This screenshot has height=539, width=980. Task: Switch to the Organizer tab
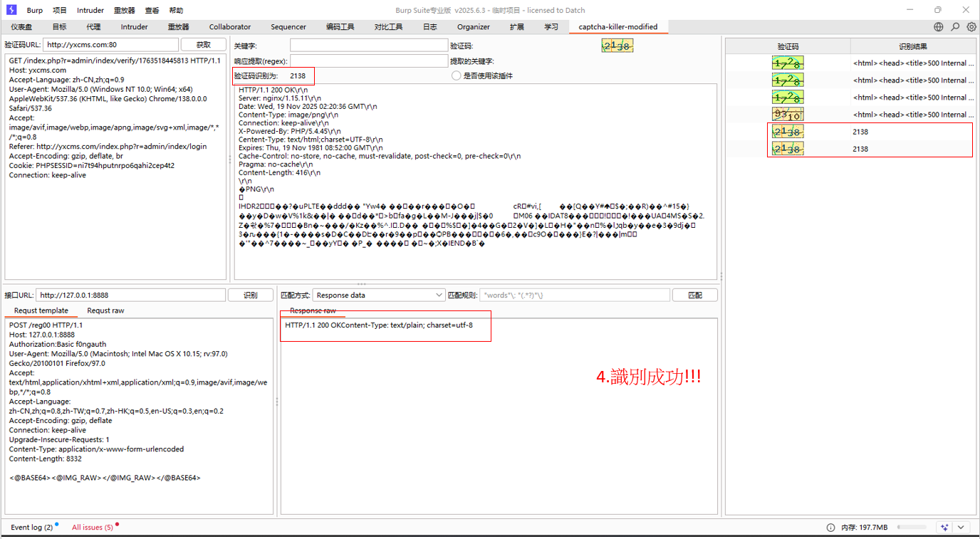coord(474,27)
